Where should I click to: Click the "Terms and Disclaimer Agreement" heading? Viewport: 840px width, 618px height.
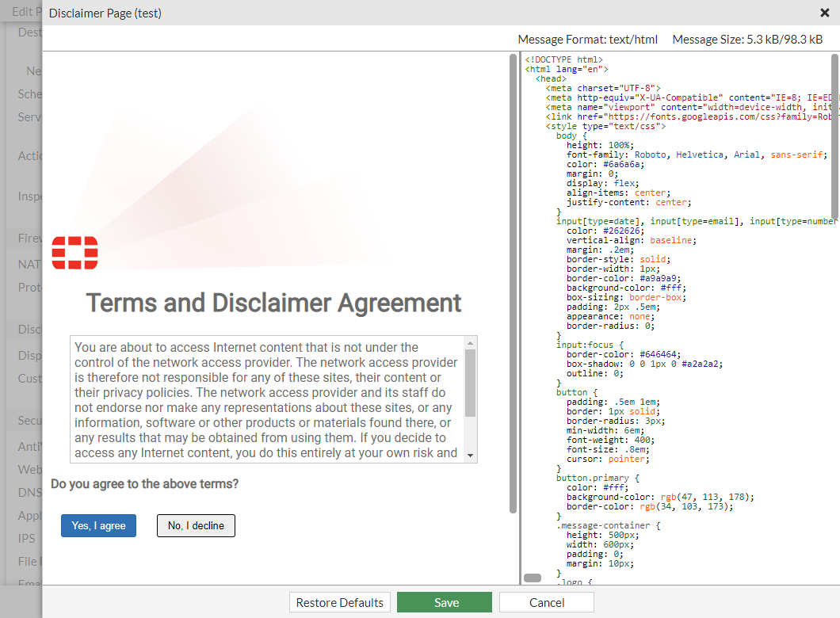(273, 303)
